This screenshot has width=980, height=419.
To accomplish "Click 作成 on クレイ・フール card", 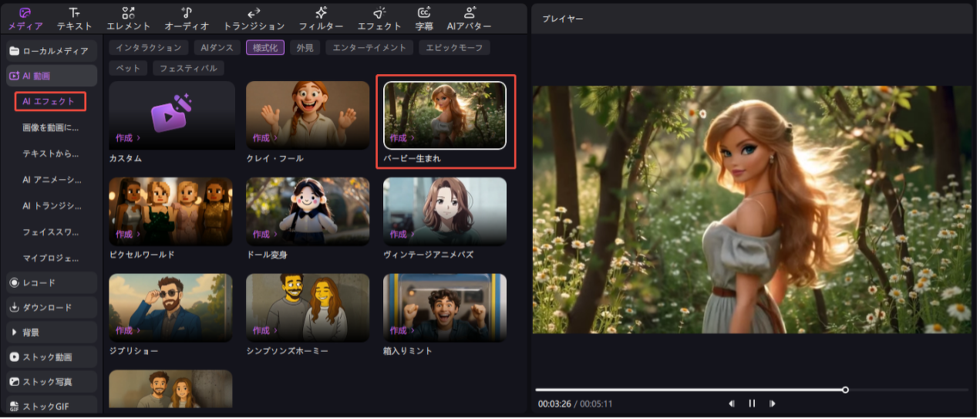I will [265, 138].
